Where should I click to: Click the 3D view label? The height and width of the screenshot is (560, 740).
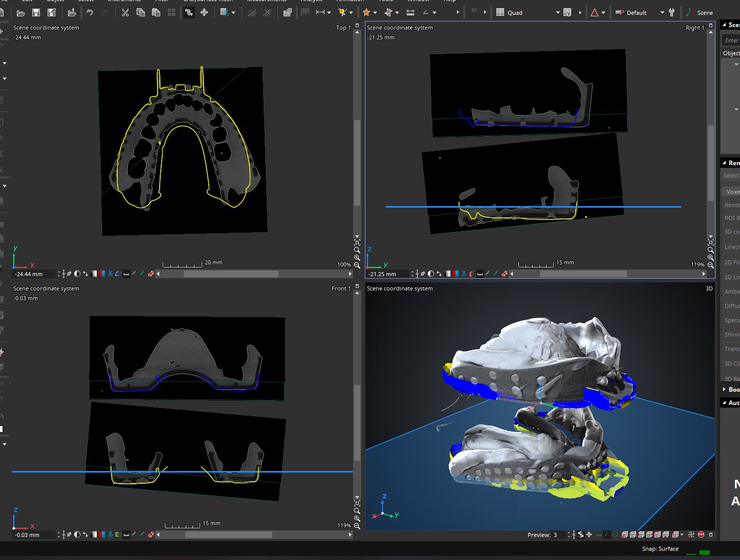(709, 288)
